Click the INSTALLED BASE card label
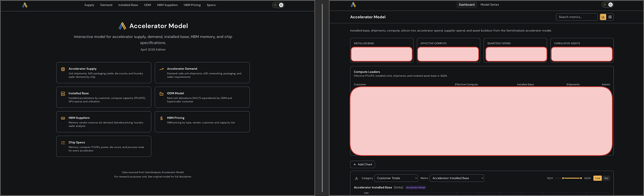The image size is (644, 196). 364,43
